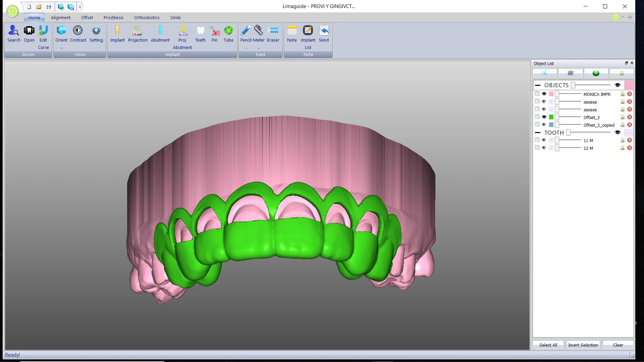644x362 pixels.
Task: Check the 11 M tooth checkbox
Action: pyautogui.click(x=537, y=140)
